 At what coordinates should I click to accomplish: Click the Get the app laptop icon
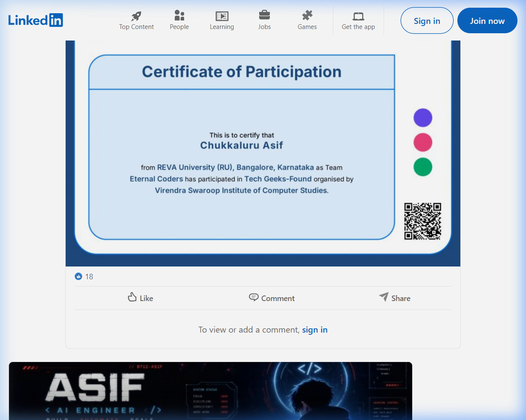(358, 16)
